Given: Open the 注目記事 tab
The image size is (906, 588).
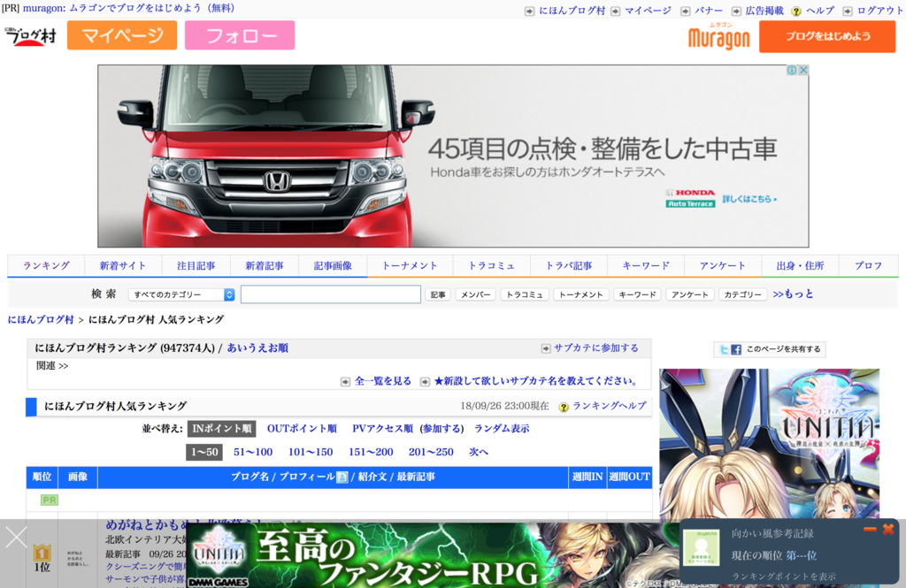Looking at the screenshot, I should click(196, 265).
